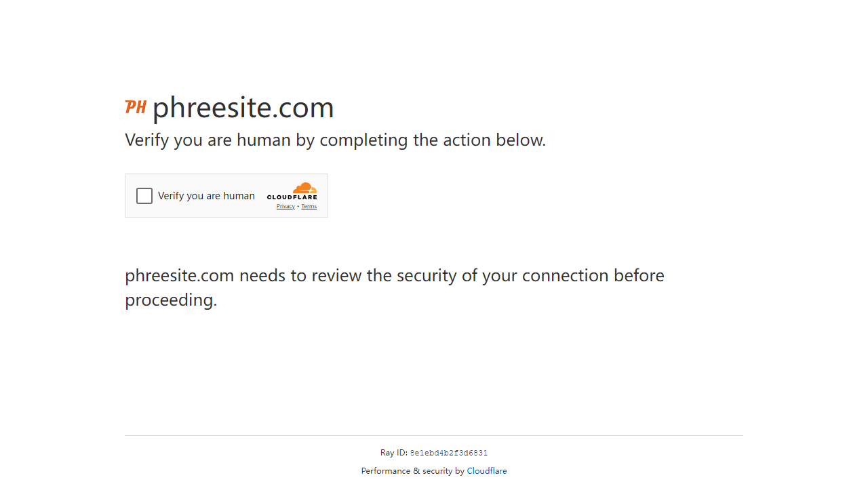
Task: Open the Privacy link in the widget
Action: pyautogui.click(x=285, y=206)
